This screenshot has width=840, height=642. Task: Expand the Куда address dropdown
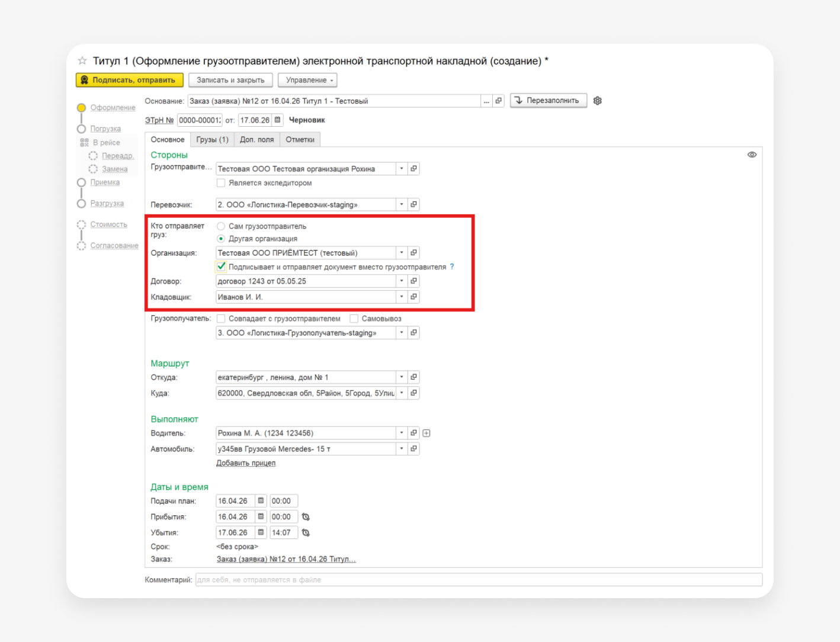point(402,393)
